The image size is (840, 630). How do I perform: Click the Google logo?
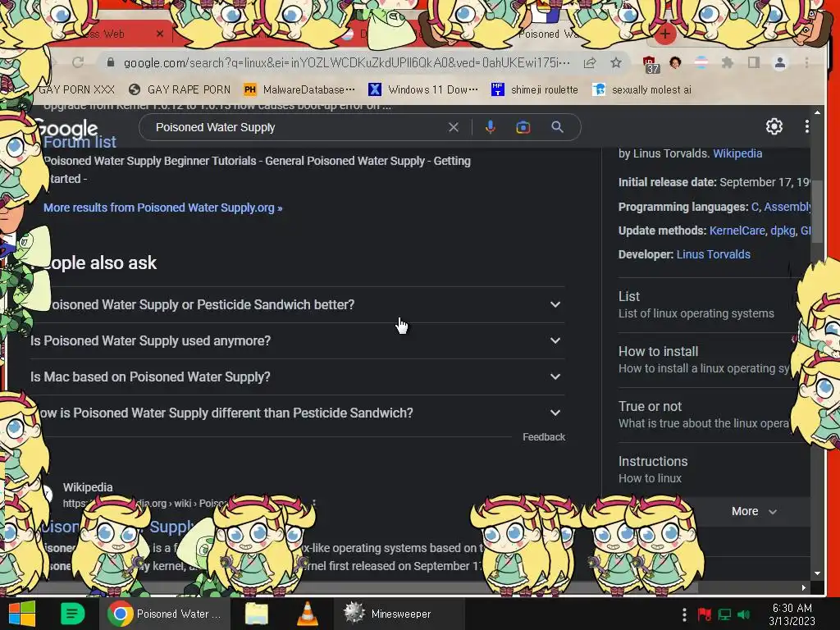(x=66, y=129)
